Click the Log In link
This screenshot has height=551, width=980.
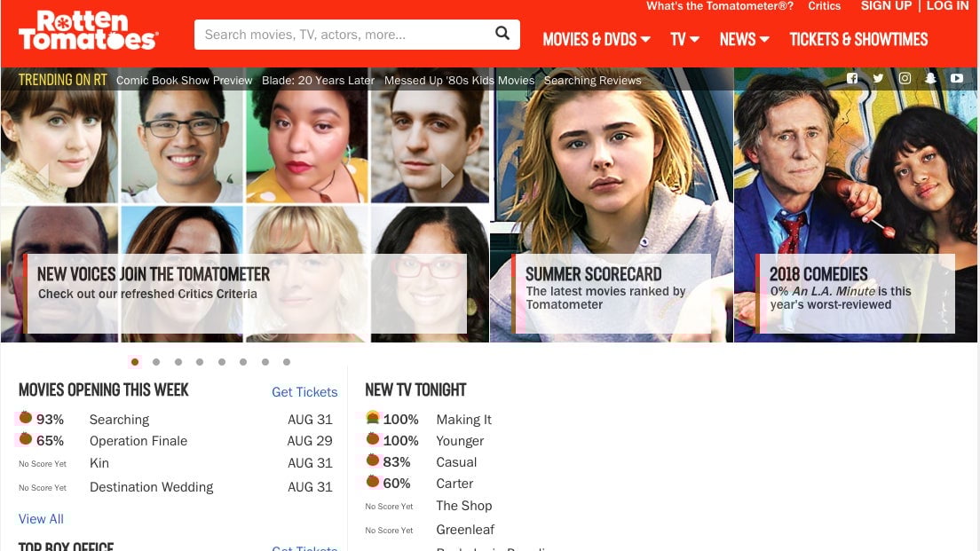click(x=947, y=5)
